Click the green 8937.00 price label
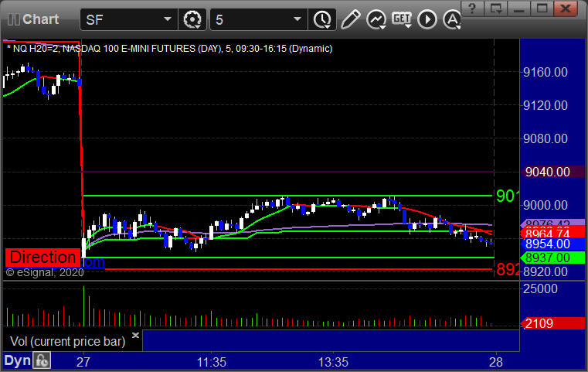Image resolution: width=588 pixels, height=372 pixels. (547, 258)
